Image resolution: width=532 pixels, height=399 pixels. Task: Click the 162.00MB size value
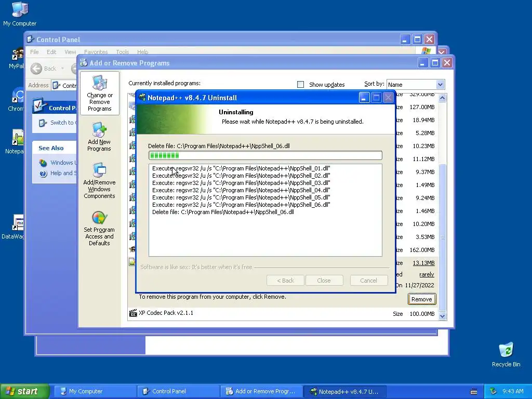pyautogui.click(x=422, y=250)
